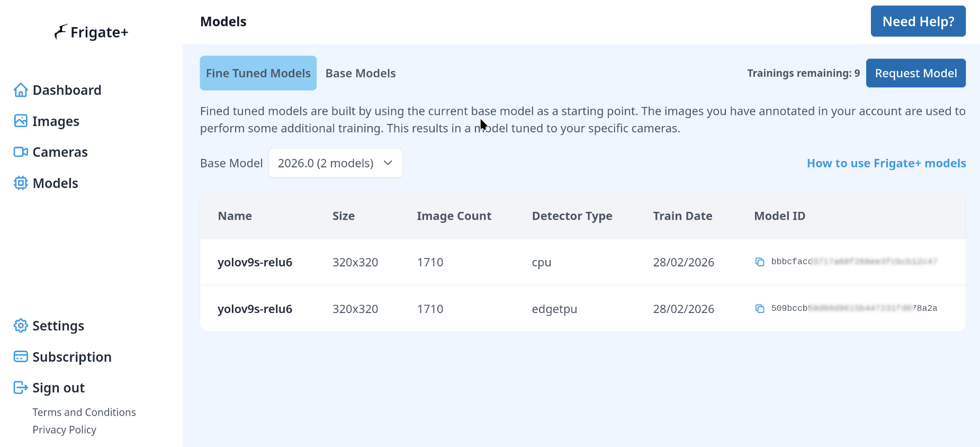Click the Subscription card icon
980x447 pixels.
click(21, 357)
